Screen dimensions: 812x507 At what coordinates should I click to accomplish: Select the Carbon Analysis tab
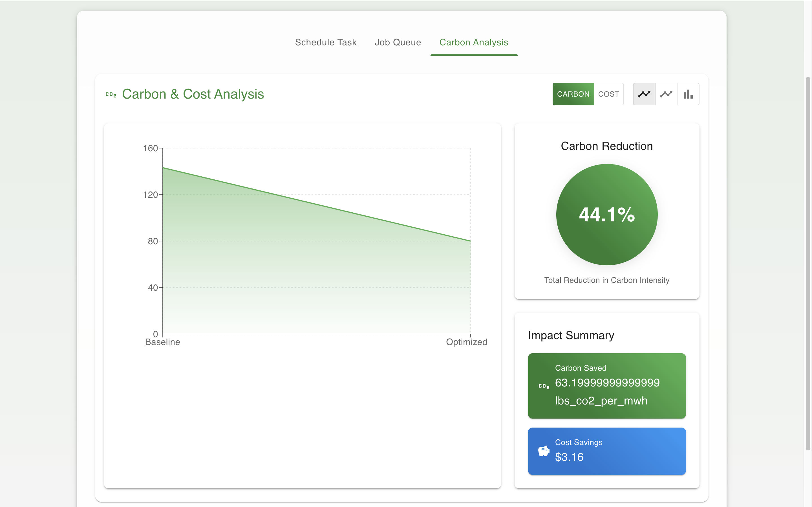click(x=473, y=42)
